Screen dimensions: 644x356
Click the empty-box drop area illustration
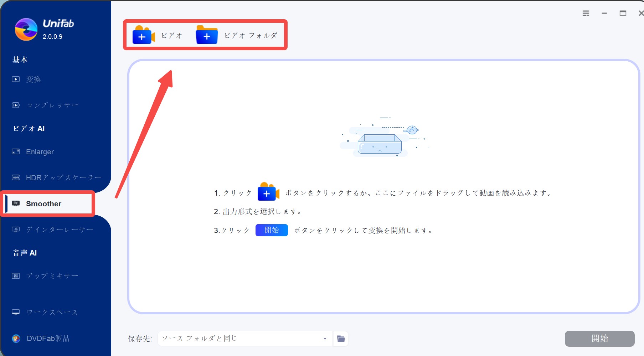tap(383, 137)
